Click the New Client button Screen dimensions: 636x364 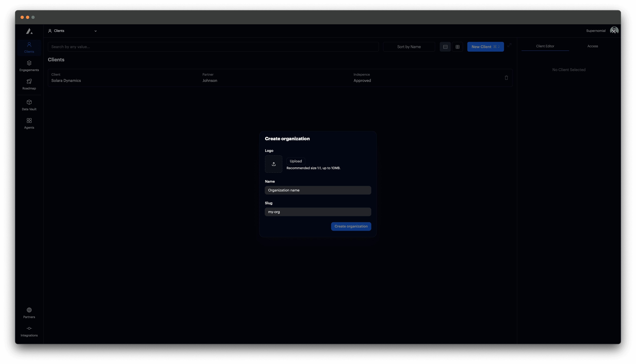(x=485, y=46)
